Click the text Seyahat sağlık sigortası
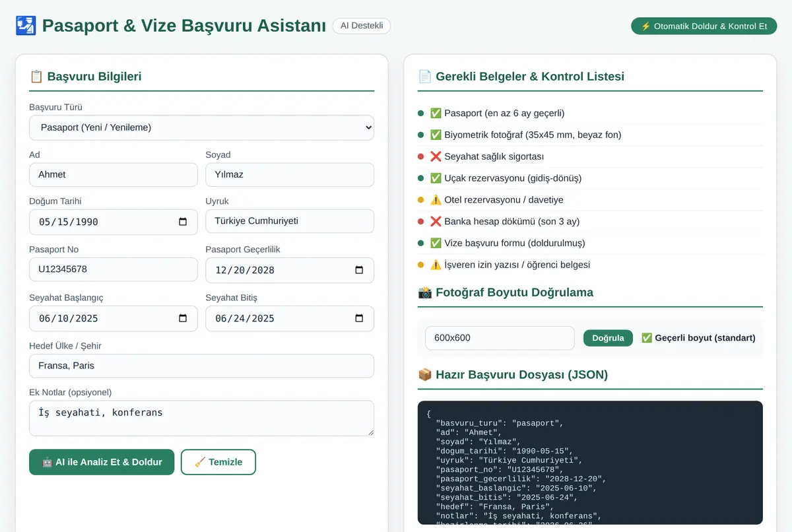The height and width of the screenshot is (532, 792). [x=494, y=156]
